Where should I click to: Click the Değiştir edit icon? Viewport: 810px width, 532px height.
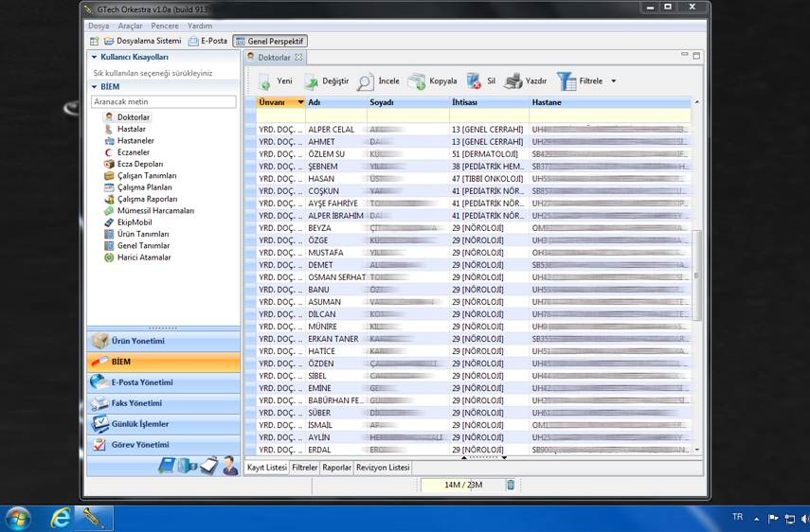tap(311, 81)
